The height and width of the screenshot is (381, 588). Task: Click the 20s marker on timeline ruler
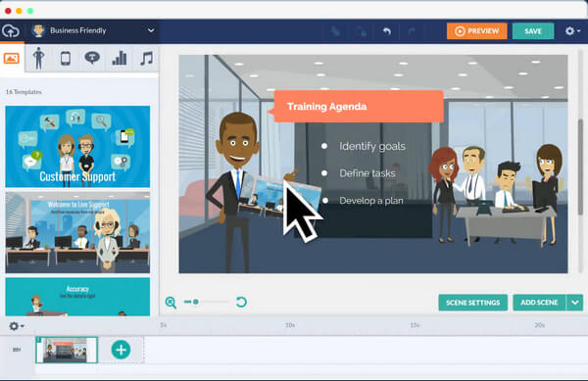tap(539, 325)
